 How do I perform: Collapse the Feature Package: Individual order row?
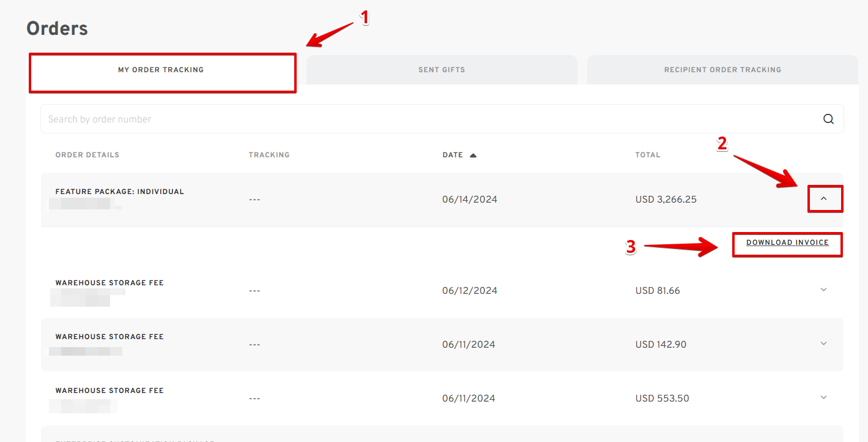click(x=823, y=199)
